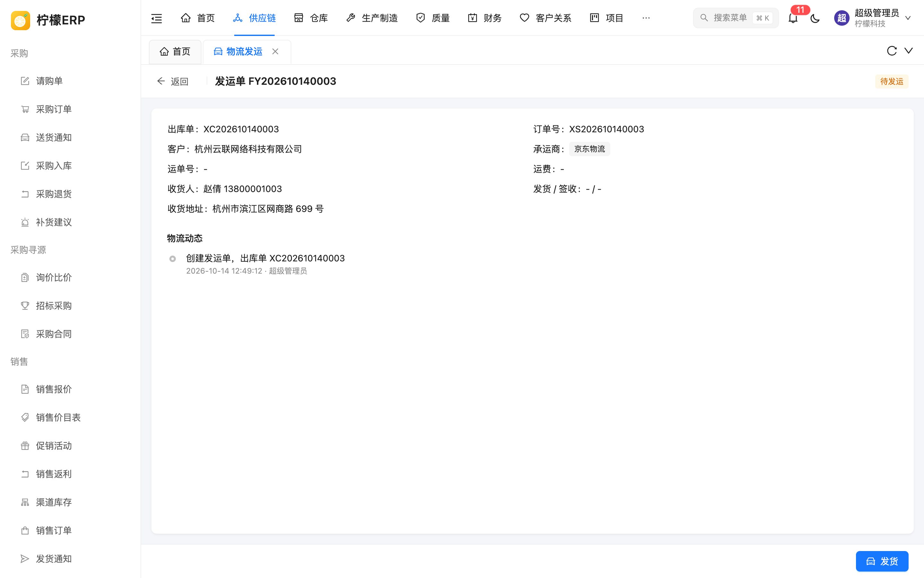Go to 送货通知 in sidebar
This screenshot has height=578, width=924.
pyautogui.click(x=70, y=138)
